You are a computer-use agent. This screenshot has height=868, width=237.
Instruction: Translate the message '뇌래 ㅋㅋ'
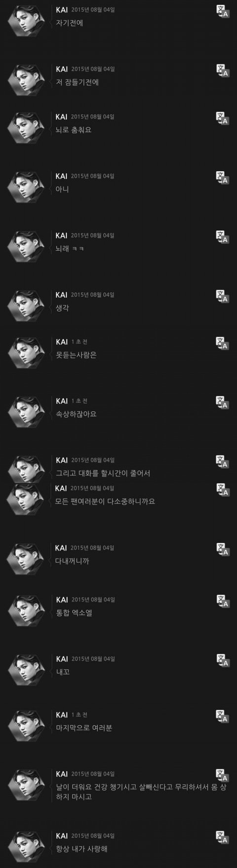222,237
